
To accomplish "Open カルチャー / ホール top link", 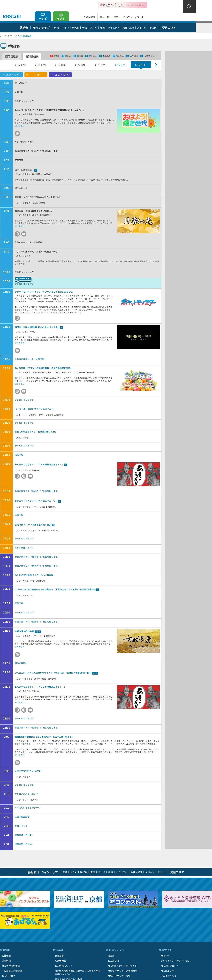I will (x=133, y=17).
